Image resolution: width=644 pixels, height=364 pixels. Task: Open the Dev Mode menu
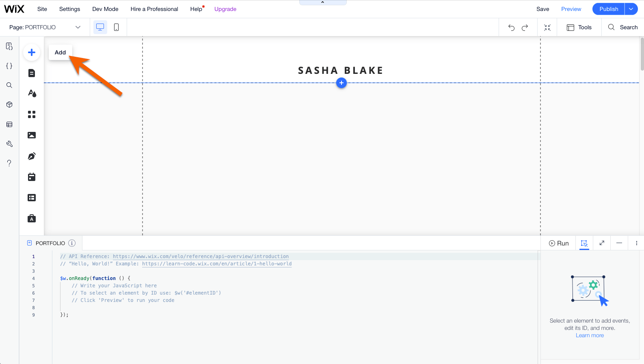point(106,9)
